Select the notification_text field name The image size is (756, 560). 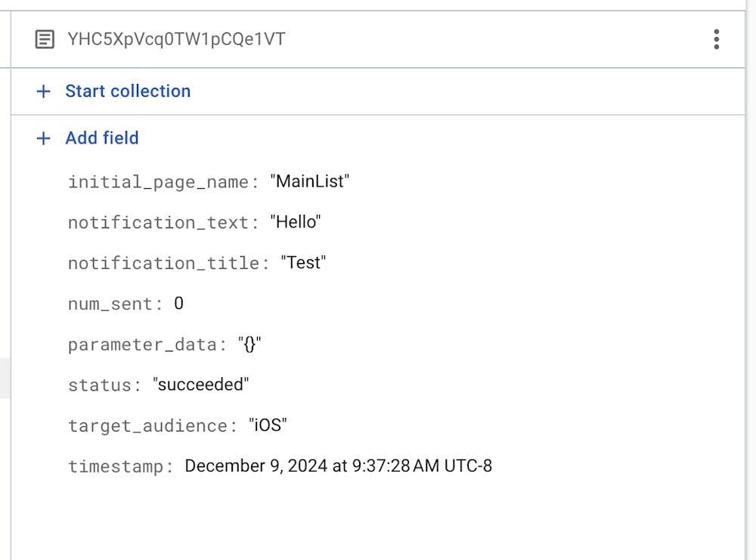coord(158,223)
